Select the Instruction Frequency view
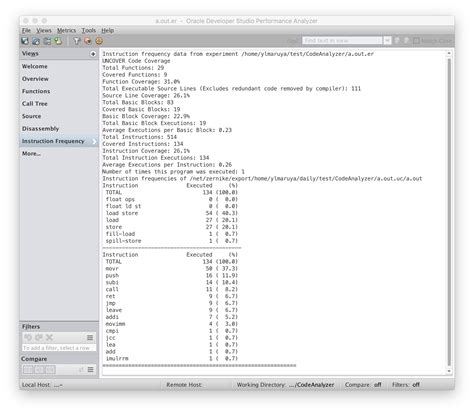Screen dimensions: 474x413 tap(59, 141)
